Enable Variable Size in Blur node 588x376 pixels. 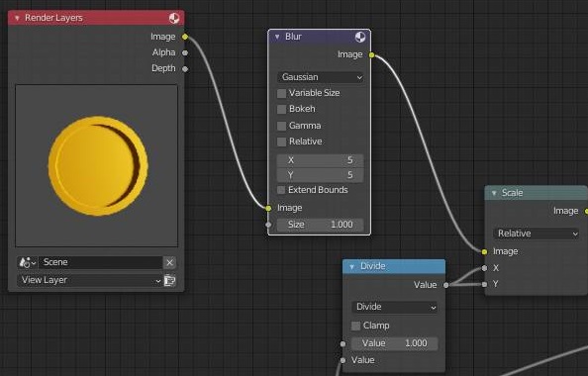[281, 93]
